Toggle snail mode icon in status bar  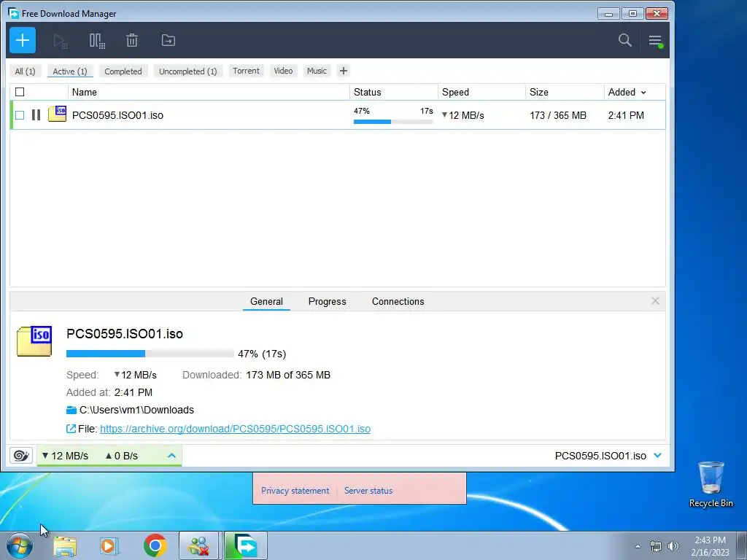(21, 456)
